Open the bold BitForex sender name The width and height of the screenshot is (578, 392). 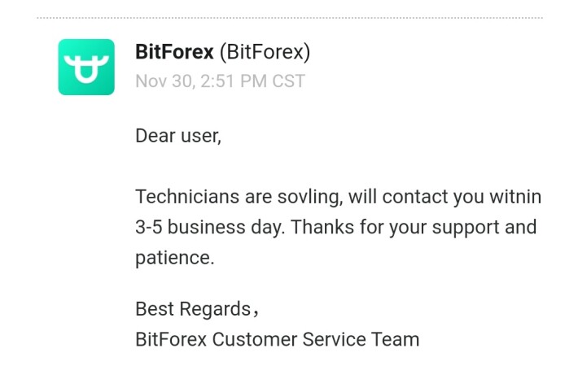tap(174, 52)
